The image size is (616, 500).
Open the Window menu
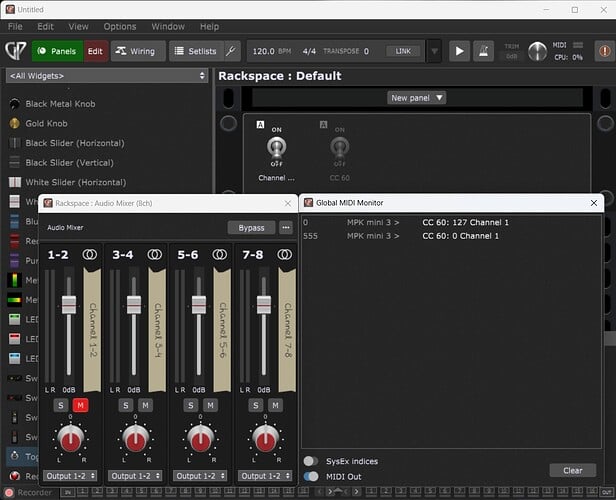click(x=168, y=26)
